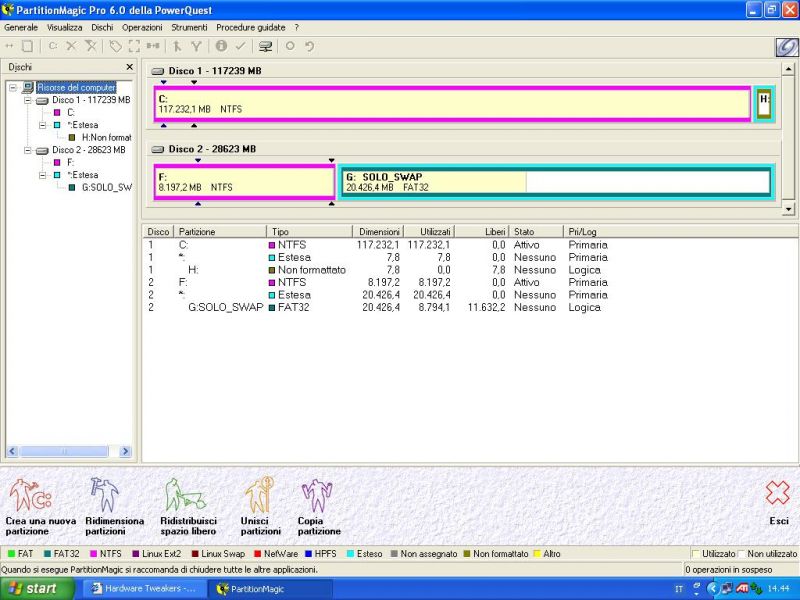Open the Strumenti menu

[189, 28]
